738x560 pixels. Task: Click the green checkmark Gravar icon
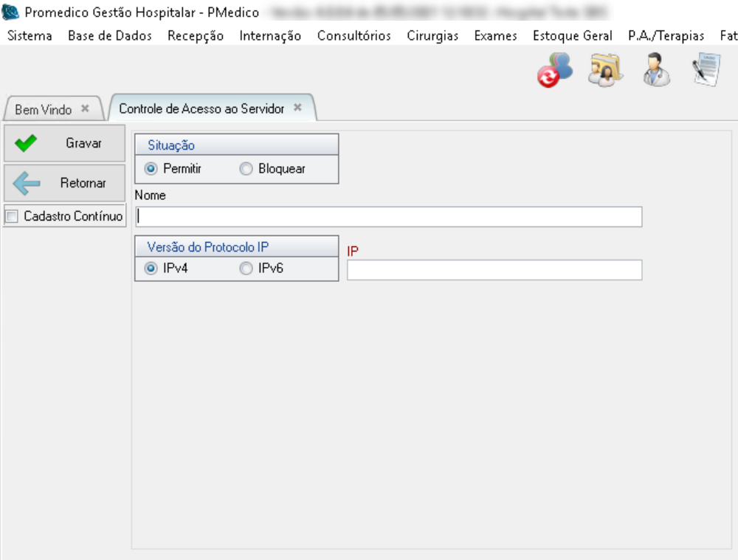click(x=26, y=143)
